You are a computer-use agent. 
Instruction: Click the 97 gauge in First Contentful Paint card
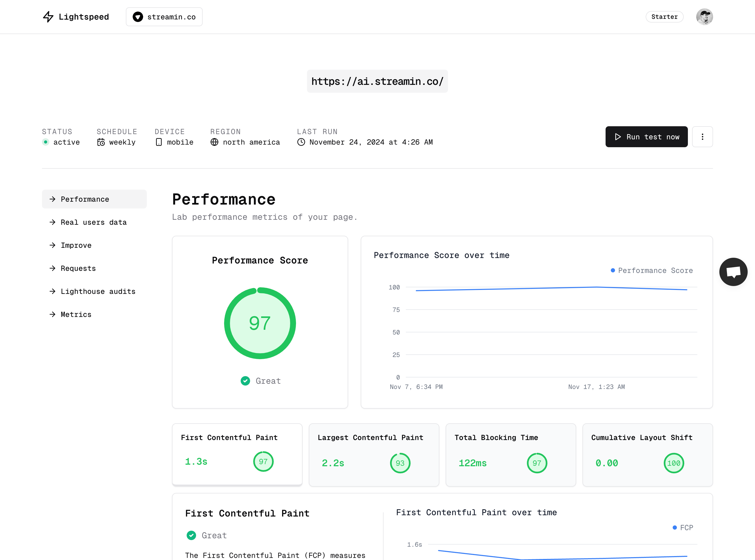263,461
